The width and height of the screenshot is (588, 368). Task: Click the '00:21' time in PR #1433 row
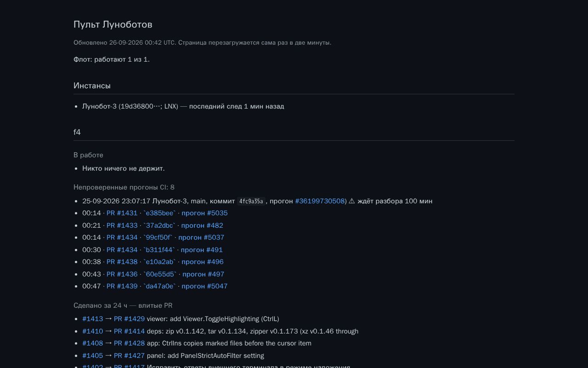[x=91, y=225]
